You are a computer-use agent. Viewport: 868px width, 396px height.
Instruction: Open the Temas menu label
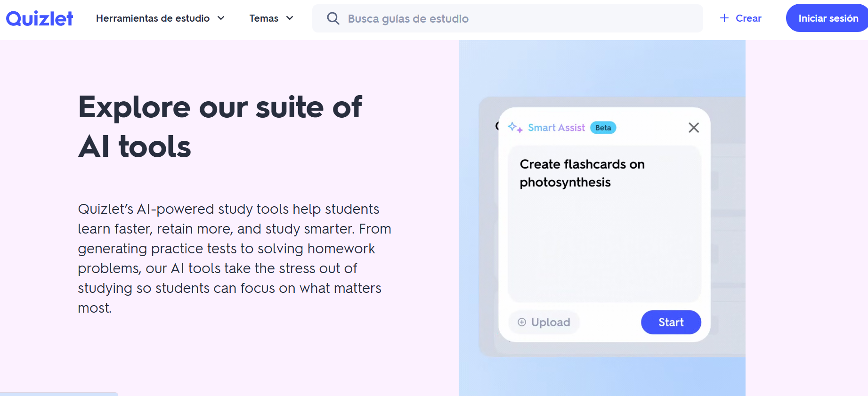click(264, 18)
